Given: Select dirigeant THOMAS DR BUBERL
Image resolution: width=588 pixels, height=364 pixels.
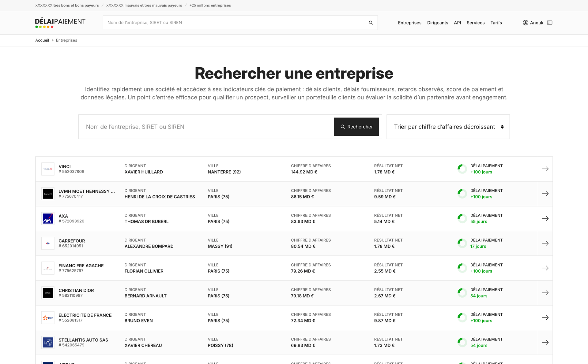Looking at the screenshot, I should coord(146,221).
